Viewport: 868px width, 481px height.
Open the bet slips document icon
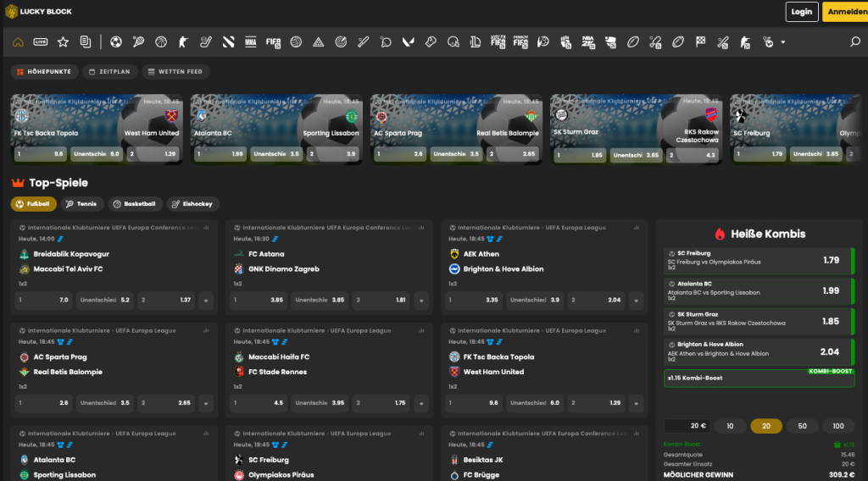[86, 42]
